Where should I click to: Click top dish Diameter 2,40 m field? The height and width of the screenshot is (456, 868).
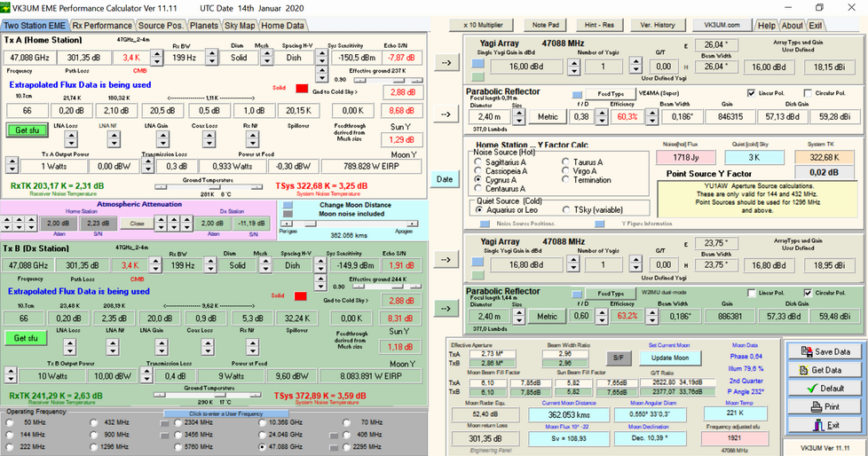(x=489, y=117)
